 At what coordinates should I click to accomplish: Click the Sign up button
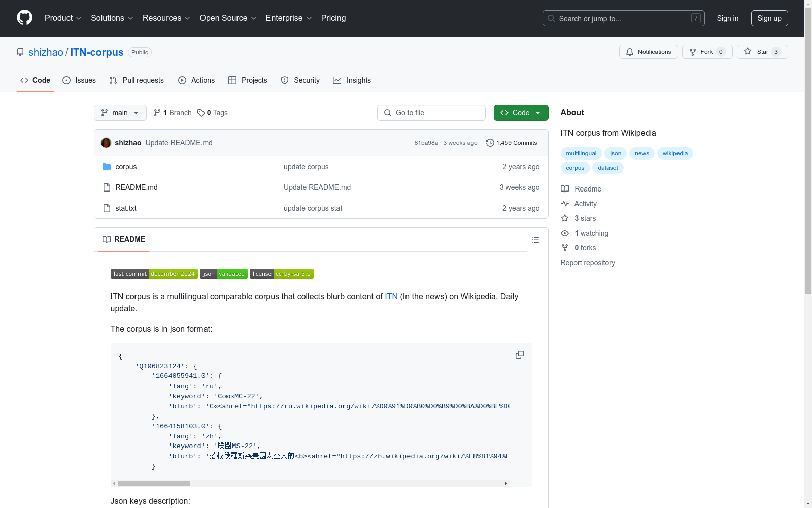click(769, 18)
